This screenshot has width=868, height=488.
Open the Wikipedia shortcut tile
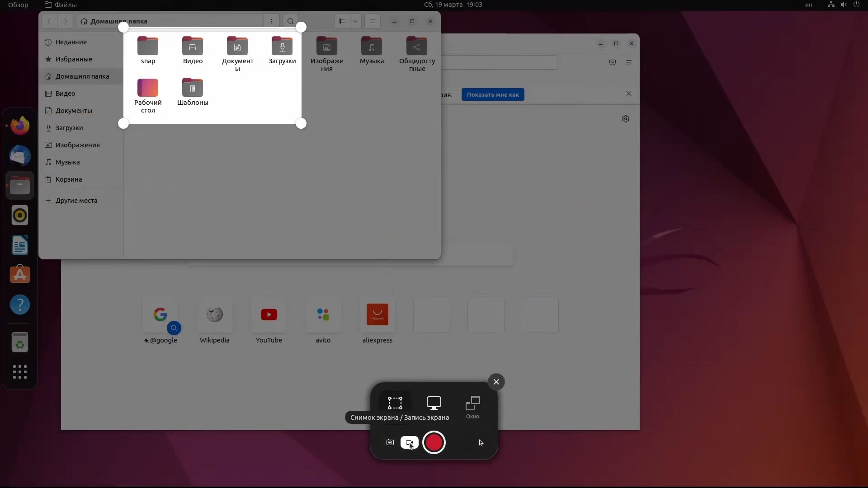[x=215, y=320]
